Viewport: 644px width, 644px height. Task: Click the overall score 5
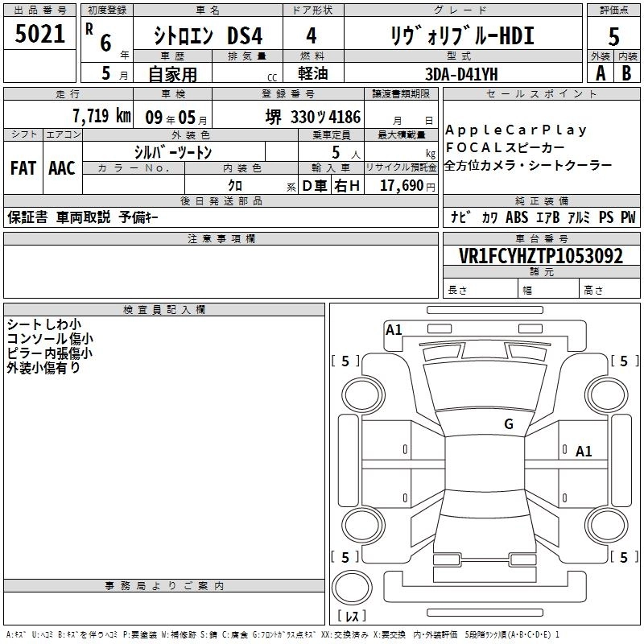pyautogui.click(x=613, y=36)
